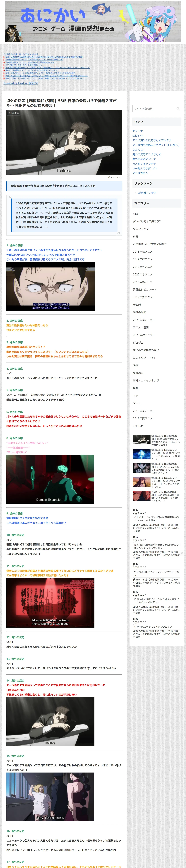Click the >>3 reply anchor in comment 4
186x868 pixels.
pos(9,373)
